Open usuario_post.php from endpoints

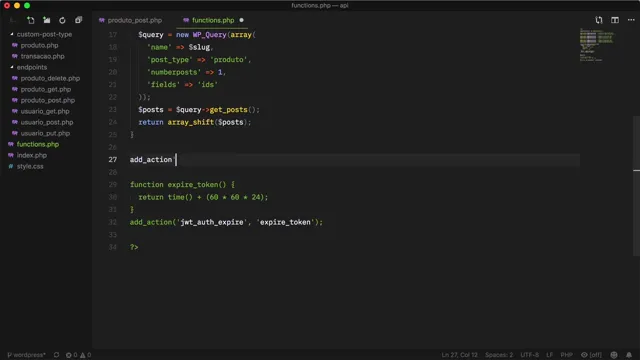pos(47,122)
